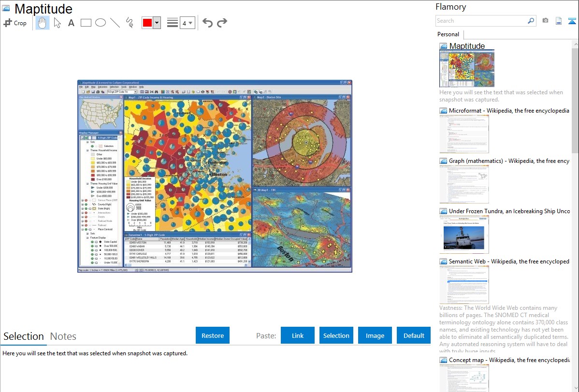Undo the last annotation

(x=207, y=23)
